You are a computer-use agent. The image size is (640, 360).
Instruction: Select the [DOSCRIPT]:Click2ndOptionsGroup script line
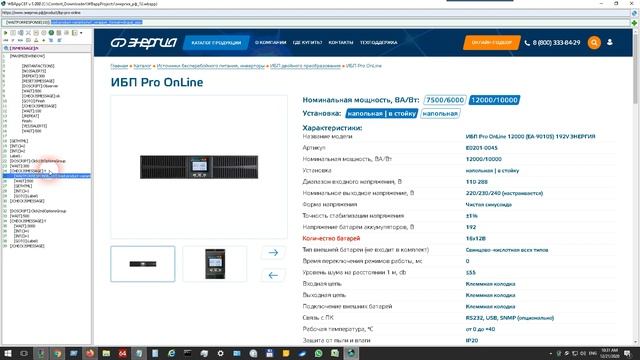pos(38,211)
